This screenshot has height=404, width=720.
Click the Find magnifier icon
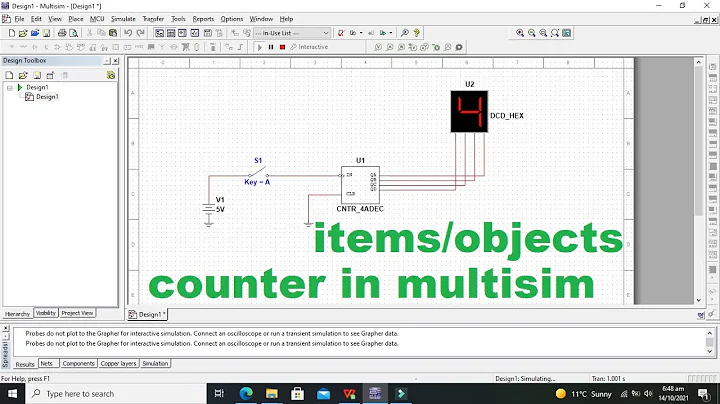(405, 33)
